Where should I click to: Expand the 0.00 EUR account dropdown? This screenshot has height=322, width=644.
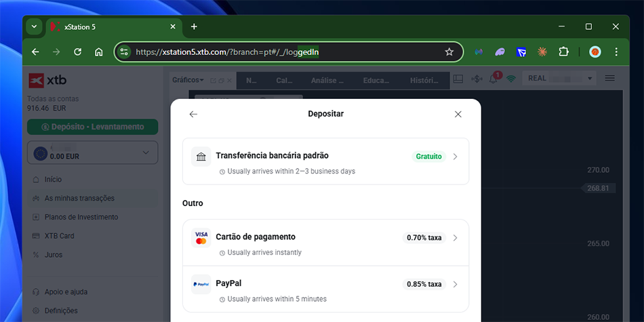(x=93, y=153)
